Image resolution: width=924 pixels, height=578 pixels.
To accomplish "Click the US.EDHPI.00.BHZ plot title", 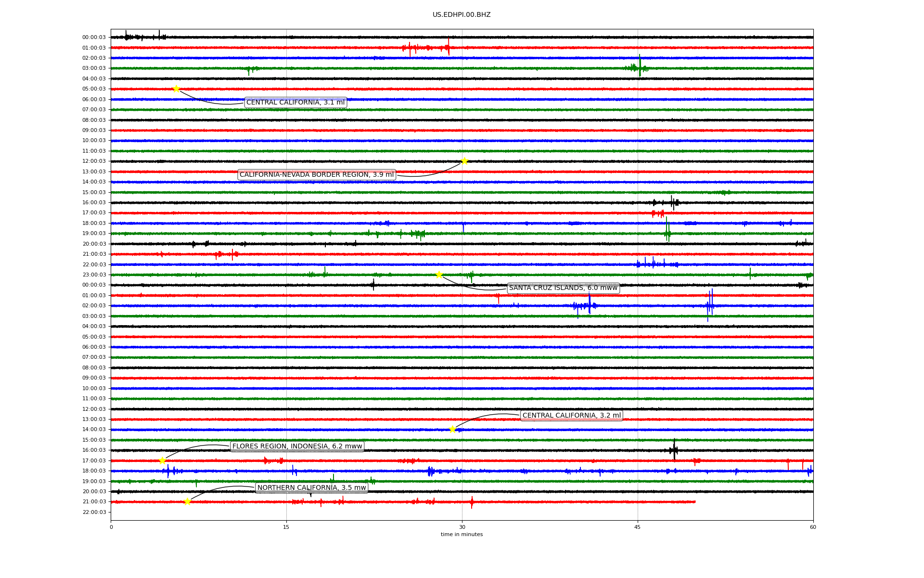I will pyautogui.click(x=462, y=15).
